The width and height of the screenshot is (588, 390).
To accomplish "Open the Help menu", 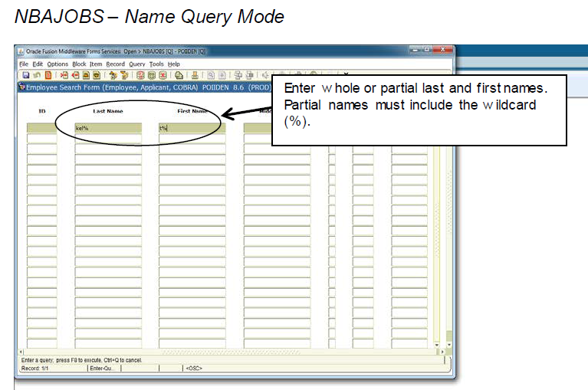I will pyautogui.click(x=174, y=64).
